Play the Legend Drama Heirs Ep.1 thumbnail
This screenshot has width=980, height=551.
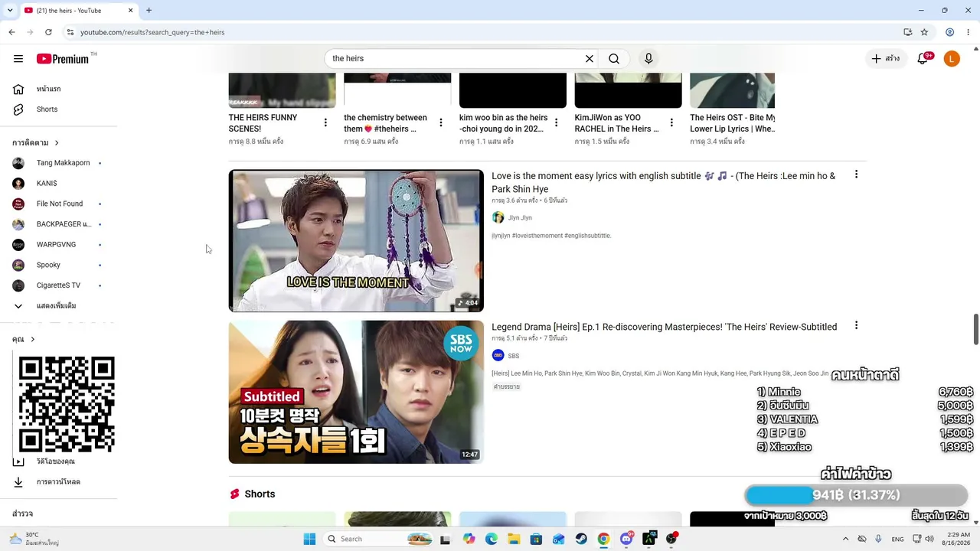356,392
